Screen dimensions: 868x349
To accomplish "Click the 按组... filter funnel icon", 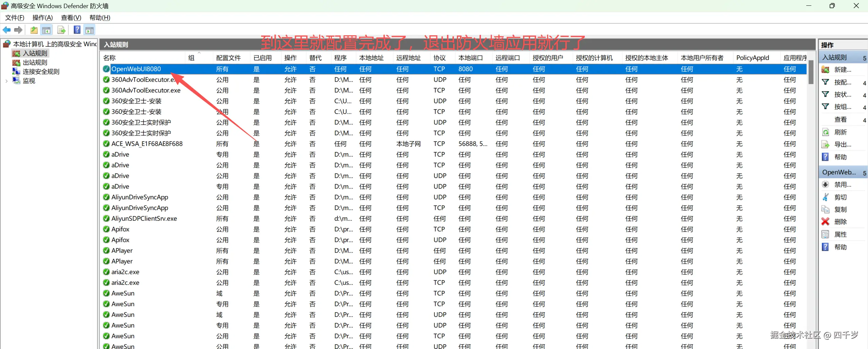I will [826, 107].
